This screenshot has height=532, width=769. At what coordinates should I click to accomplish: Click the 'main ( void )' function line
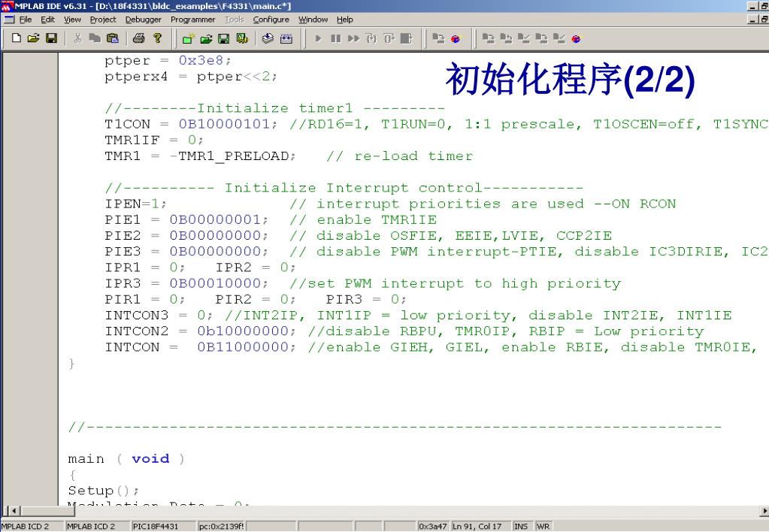pos(126,459)
